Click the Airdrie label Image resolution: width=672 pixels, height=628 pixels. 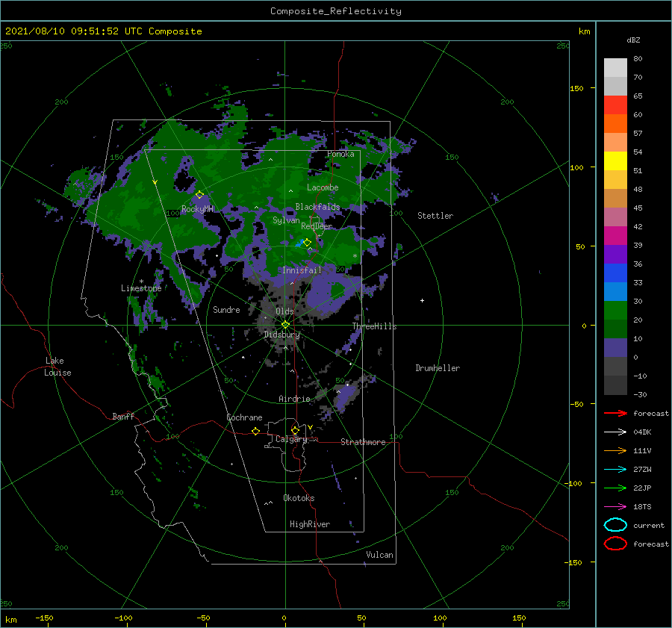294,399
